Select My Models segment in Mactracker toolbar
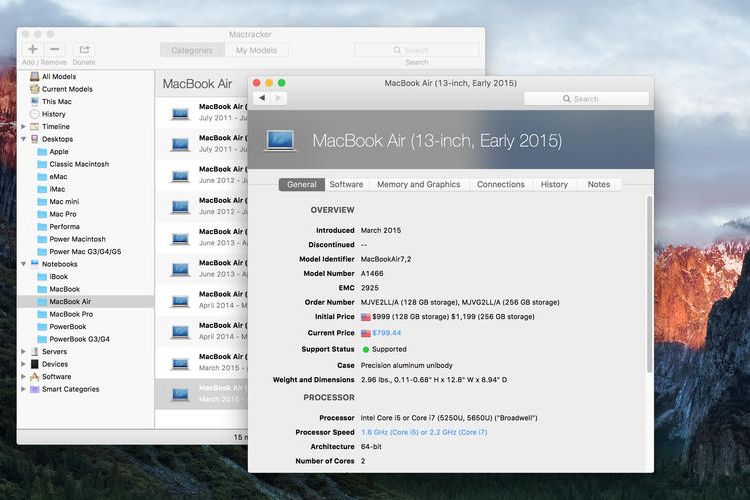The image size is (750, 500). 256,50
